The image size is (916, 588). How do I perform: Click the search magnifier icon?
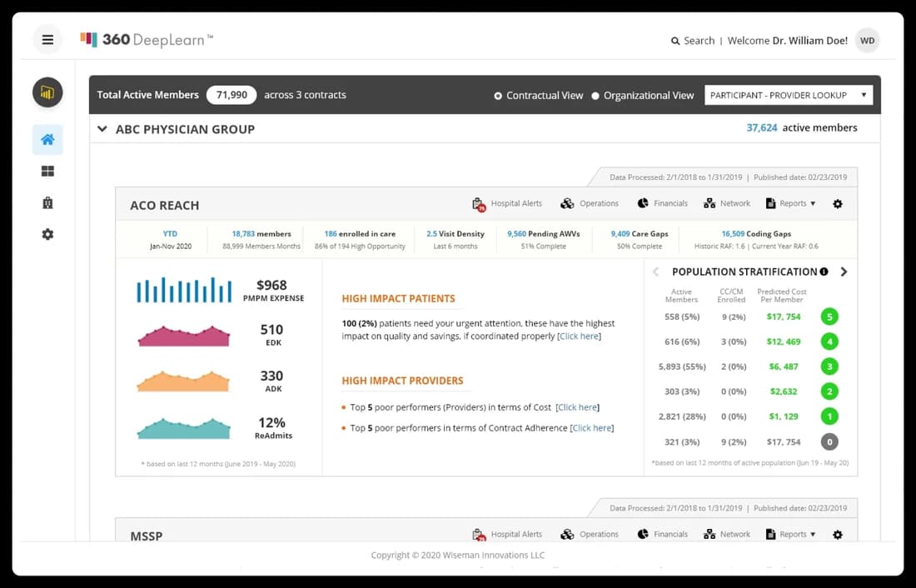tap(675, 41)
